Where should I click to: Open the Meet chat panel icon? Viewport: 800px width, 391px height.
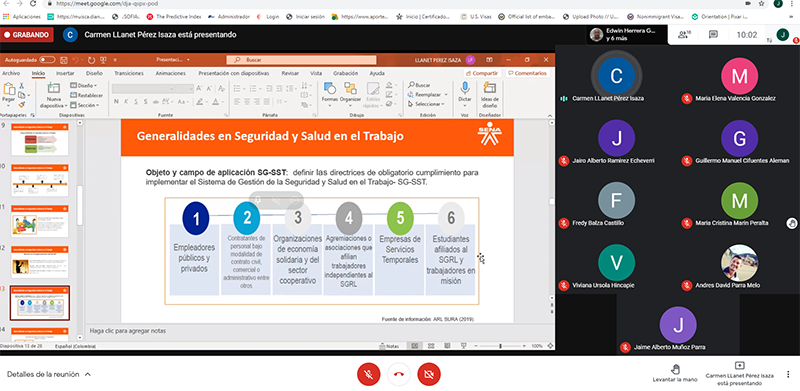point(713,35)
